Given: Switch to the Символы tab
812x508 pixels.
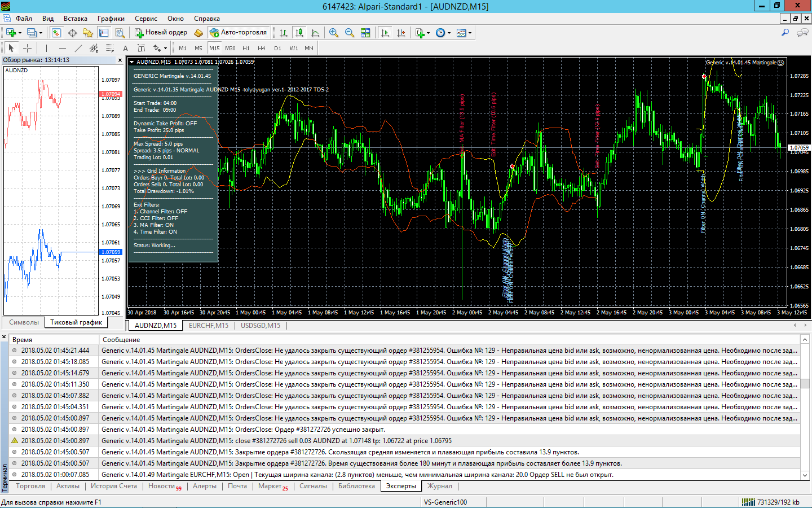Looking at the screenshot, I should (x=24, y=322).
